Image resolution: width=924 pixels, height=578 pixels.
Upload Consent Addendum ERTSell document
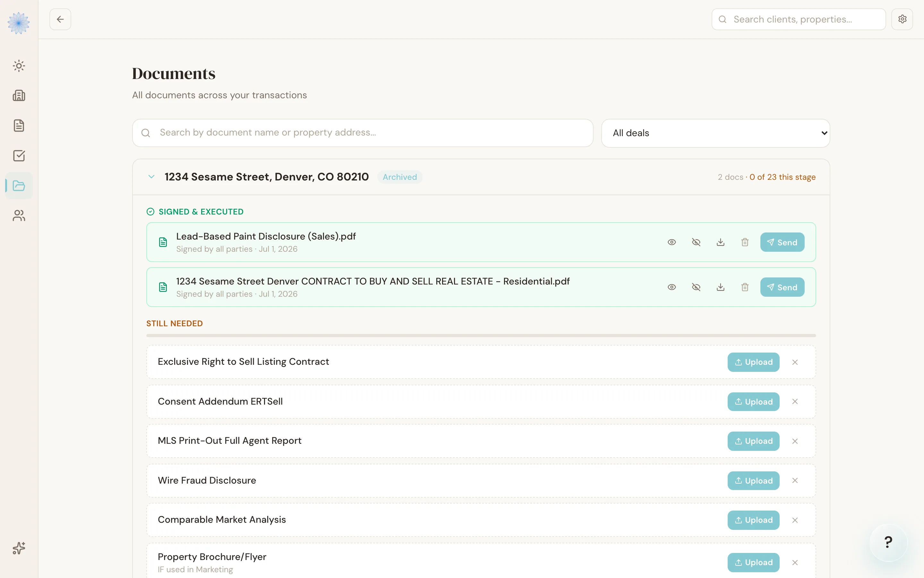point(753,402)
